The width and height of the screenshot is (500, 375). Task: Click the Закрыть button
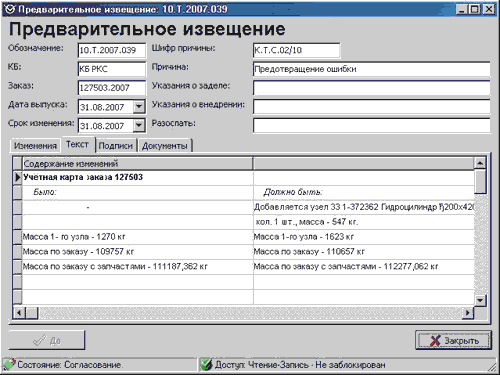[x=453, y=340]
